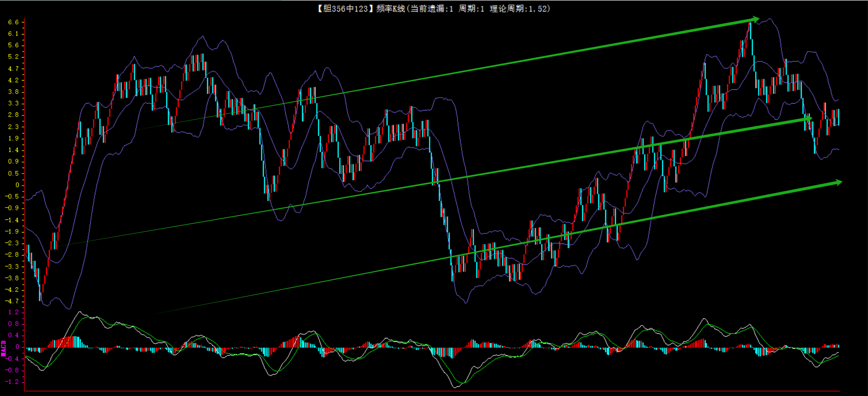Click the arrowhead of the middle green trendline
The image size is (868, 396).
point(808,119)
